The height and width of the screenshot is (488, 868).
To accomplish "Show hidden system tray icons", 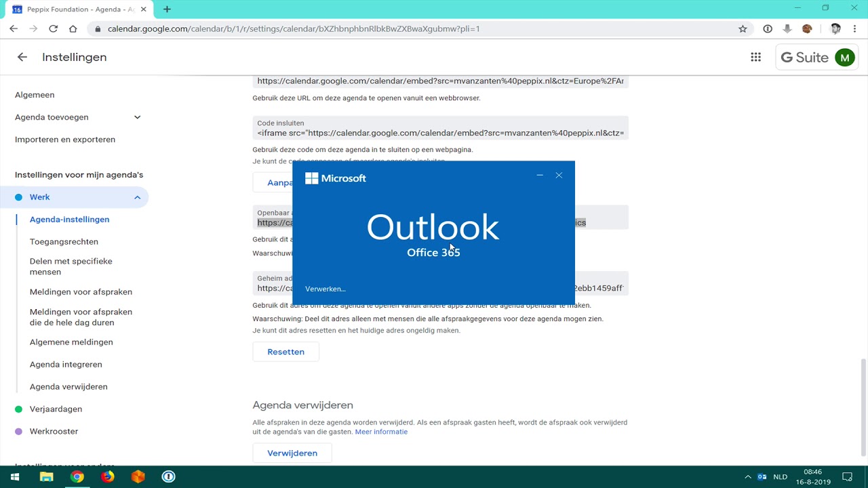I will point(748,476).
